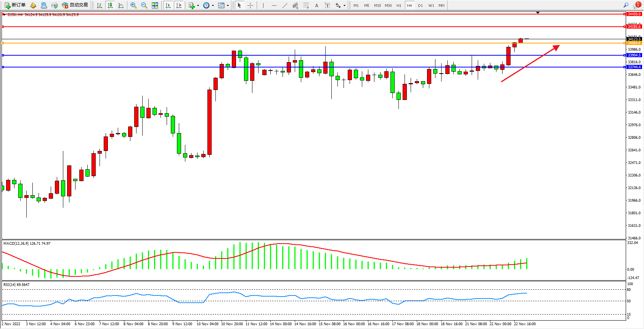Toggle 自动交易 auto trading button

click(x=75, y=5)
